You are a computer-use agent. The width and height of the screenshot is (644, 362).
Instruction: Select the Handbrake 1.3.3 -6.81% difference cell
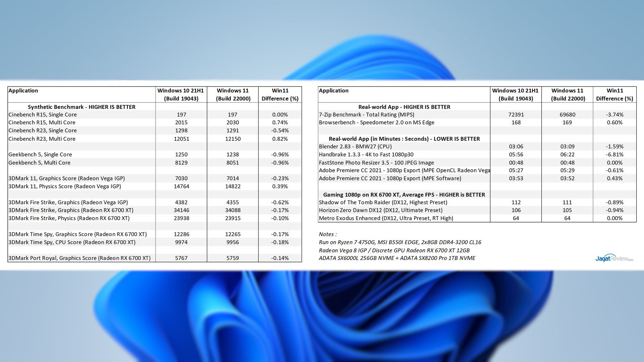coord(614,155)
